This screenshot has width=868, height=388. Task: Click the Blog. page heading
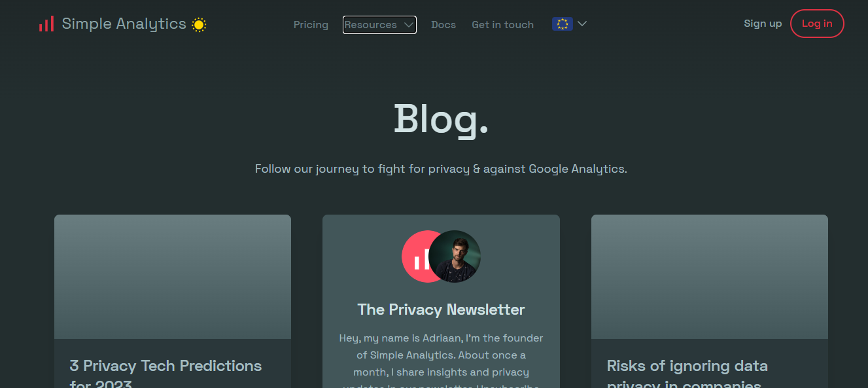coord(441,119)
